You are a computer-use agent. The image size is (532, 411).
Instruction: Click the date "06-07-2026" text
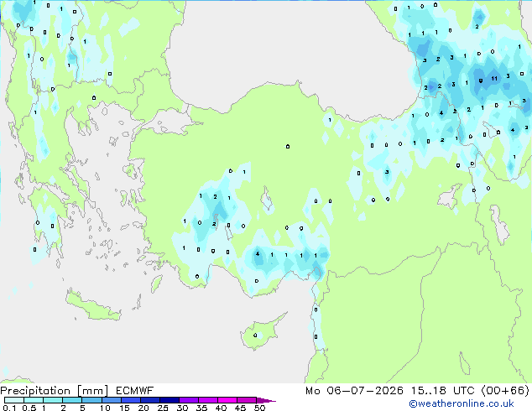pos(365,391)
